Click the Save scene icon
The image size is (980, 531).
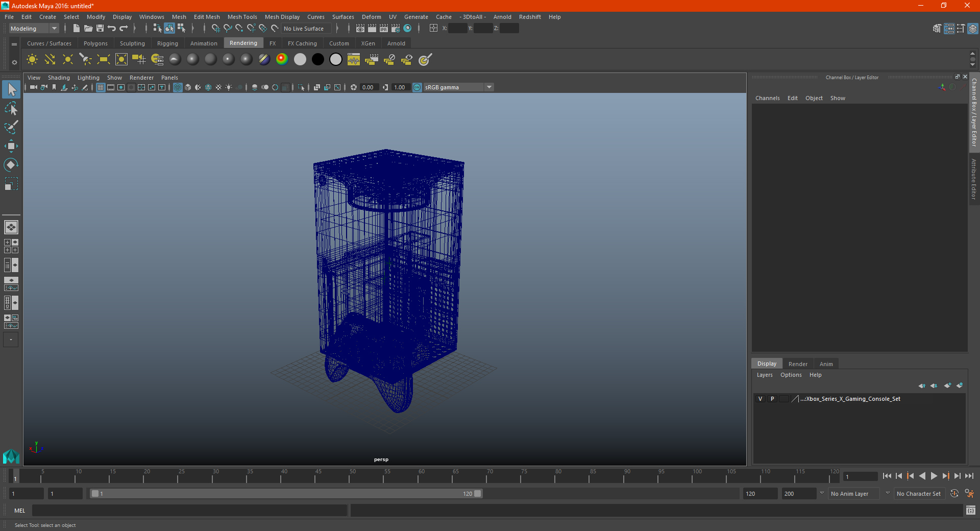[100, 29]
